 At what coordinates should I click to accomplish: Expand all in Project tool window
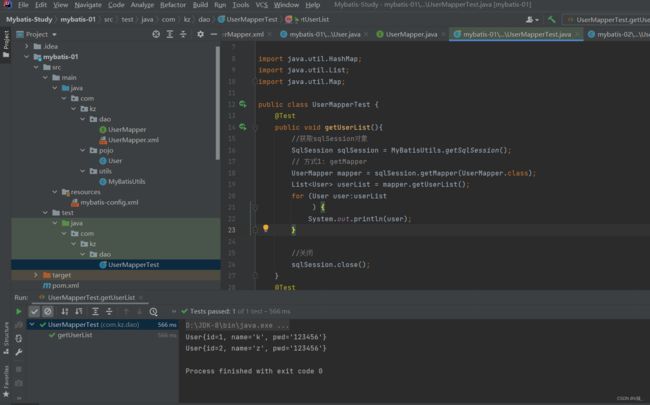click(170, 34)
